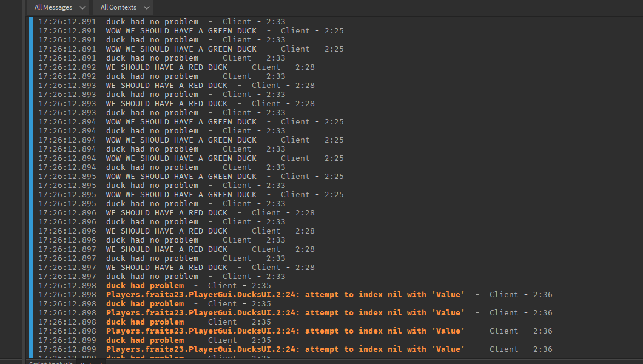The width and height of the screenshot is (643, 364).
Task: Click 'Client - 2:25' source of first GREEN DUCK line
Action: tap(312, 31)
